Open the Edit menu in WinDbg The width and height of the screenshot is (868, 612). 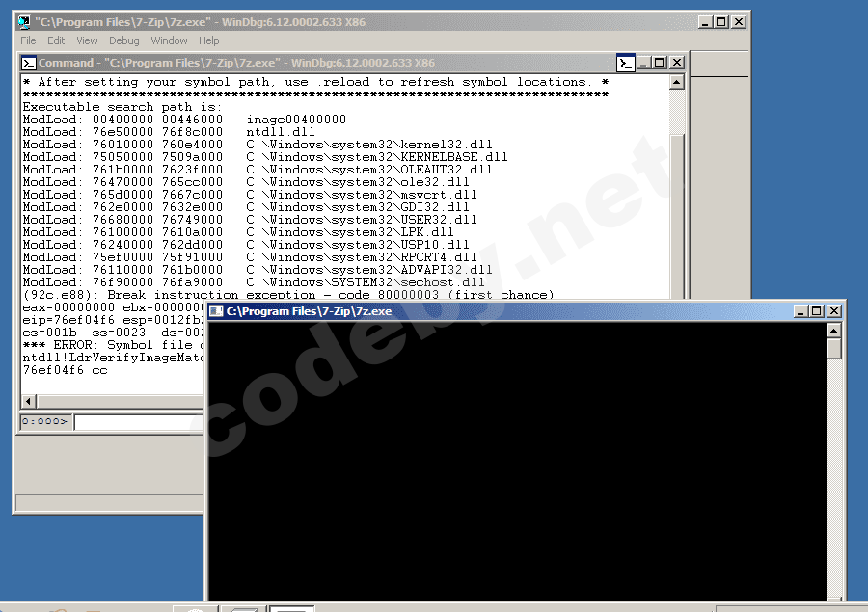coord(55,40)
